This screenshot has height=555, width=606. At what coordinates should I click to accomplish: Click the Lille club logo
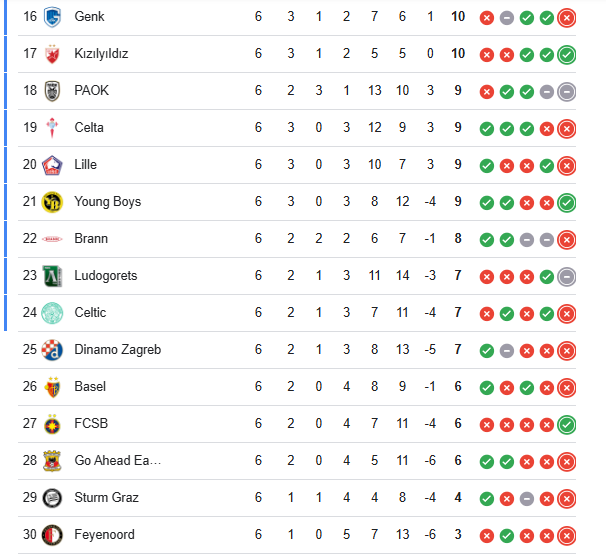53,165
